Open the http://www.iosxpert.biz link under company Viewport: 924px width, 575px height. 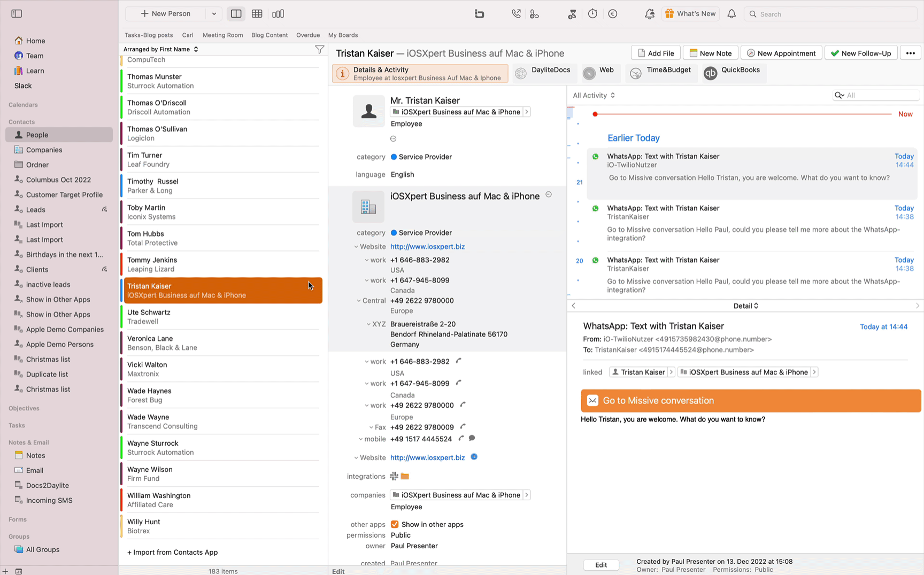pos(427,246)
